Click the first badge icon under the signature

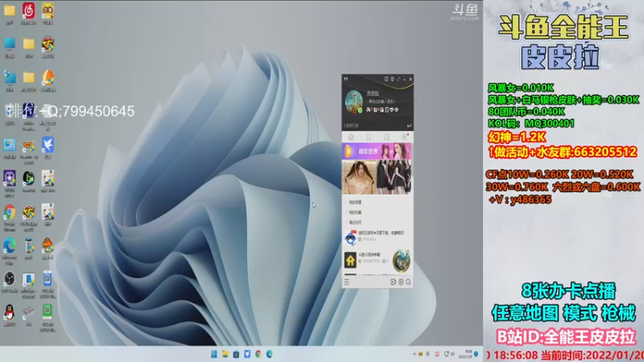(x=369, y=109)
